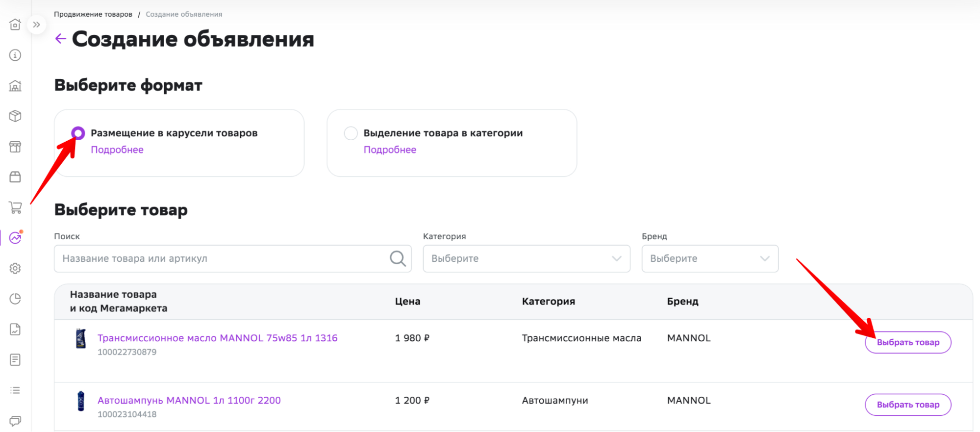Go back with the purple arrow

60,39
